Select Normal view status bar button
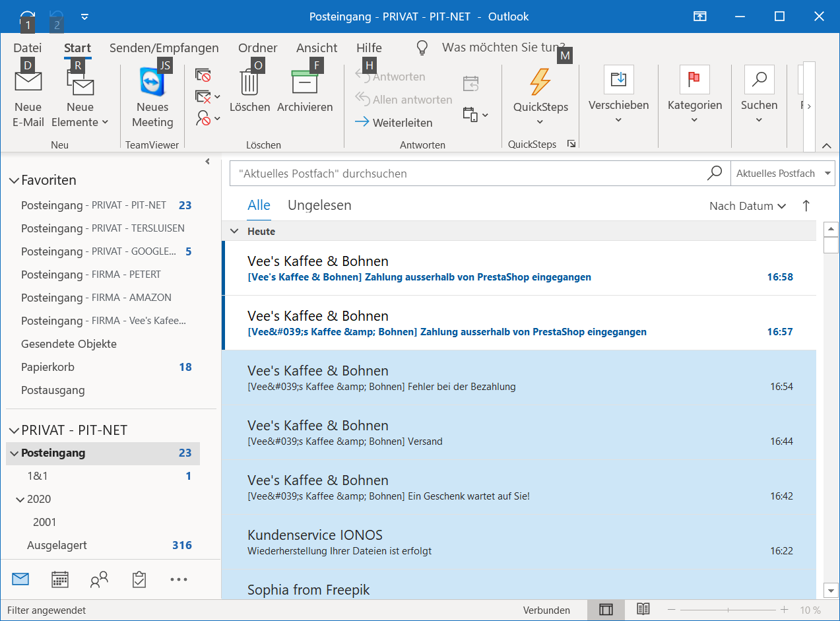The height and width of the screenshot is (621, 840). [x=606, y=610]
